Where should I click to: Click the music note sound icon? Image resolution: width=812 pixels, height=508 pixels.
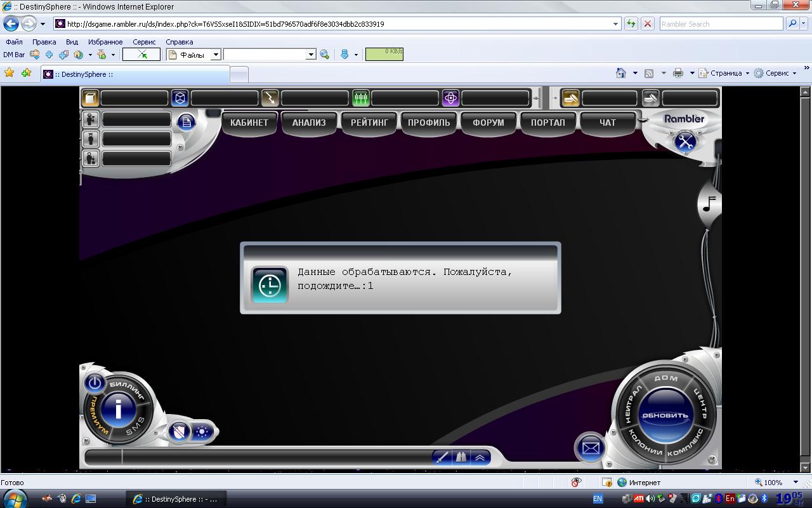[710, 204]
